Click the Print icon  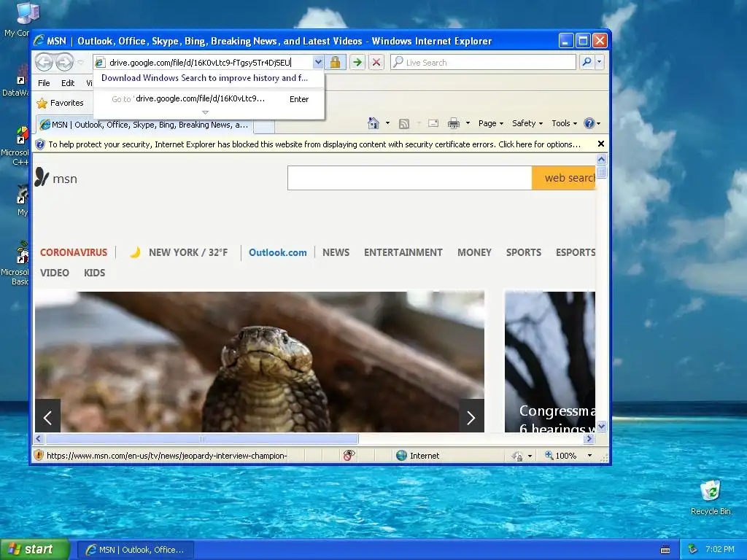(x=454, y=123)
